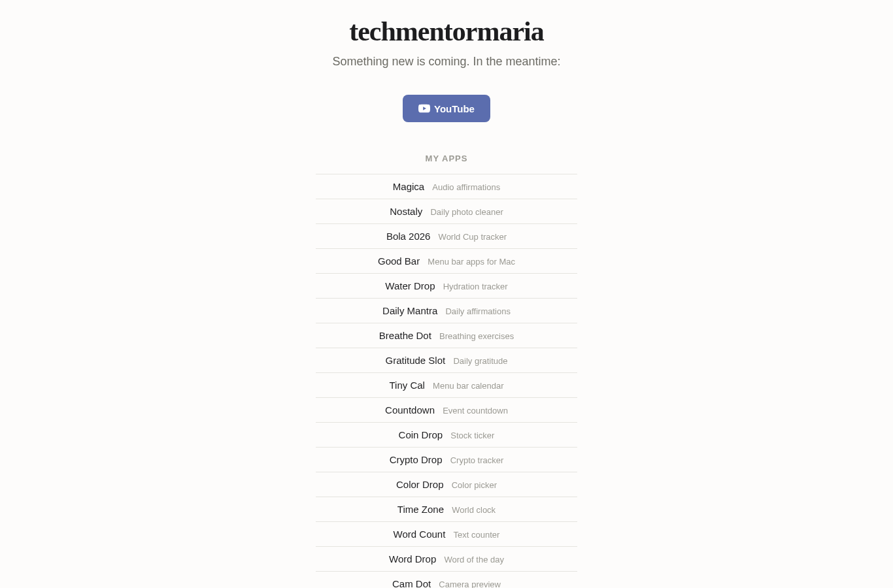Open Word Count text counter
This screenshot has height=588, width=893.
coord(446,534)
